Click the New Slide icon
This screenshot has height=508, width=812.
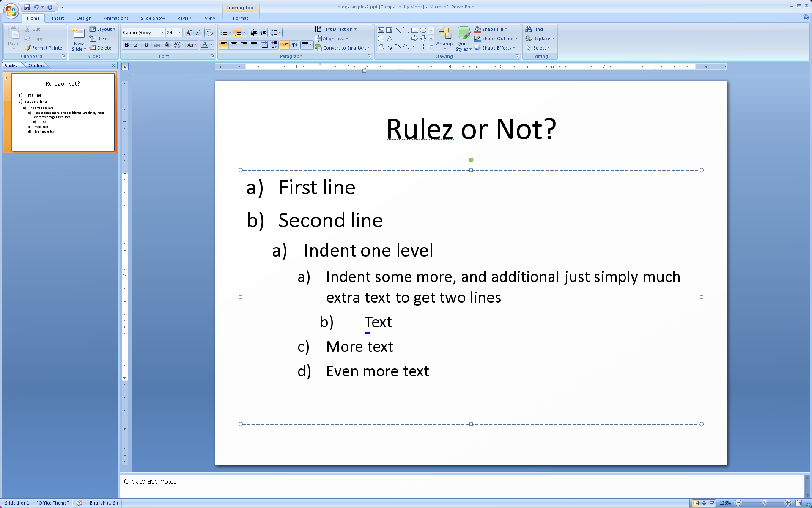pyautogui.click(x=79, y=34)
